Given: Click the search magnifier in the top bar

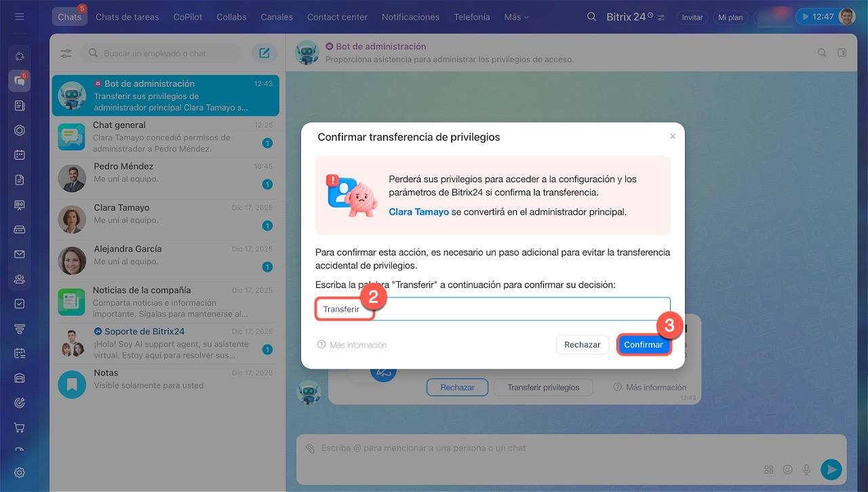Looking at the screenshot, I should (x=592, y=17).
